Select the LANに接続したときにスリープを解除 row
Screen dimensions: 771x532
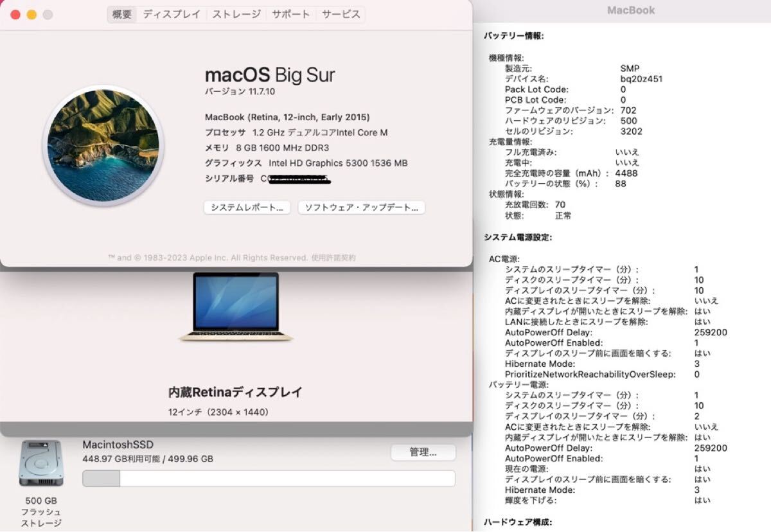point(608,321)
